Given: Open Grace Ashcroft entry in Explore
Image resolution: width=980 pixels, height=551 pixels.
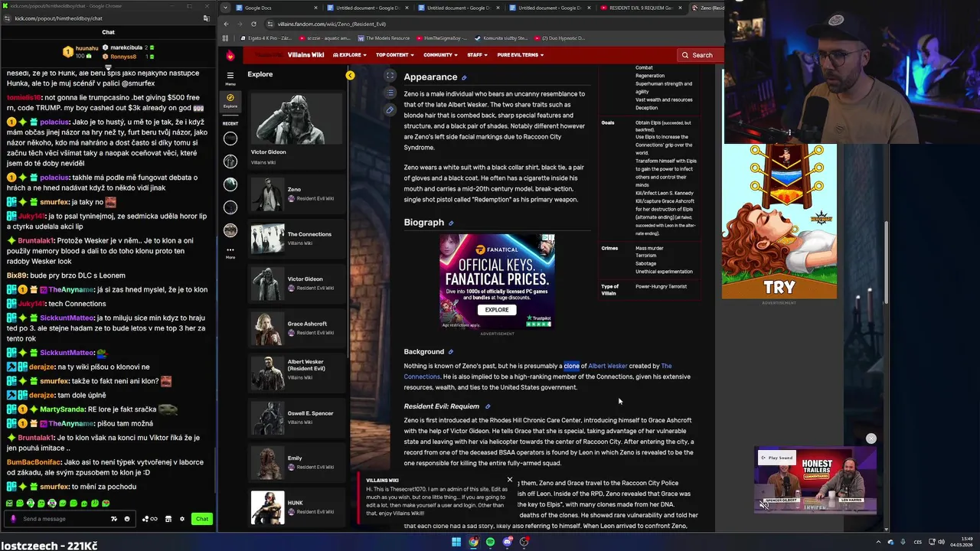Looking at the screenshot, I should point(297,328).
